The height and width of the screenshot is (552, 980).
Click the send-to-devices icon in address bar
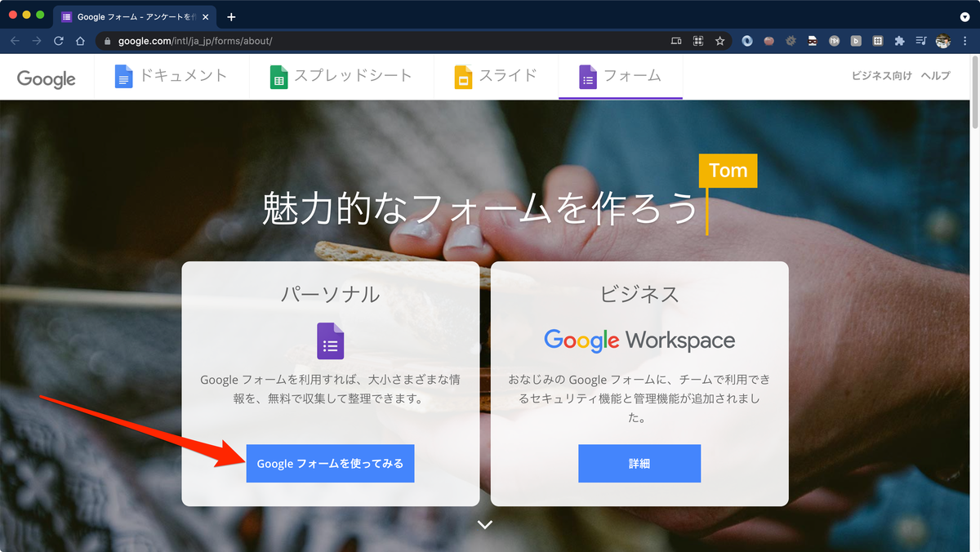tap(676, 40)
